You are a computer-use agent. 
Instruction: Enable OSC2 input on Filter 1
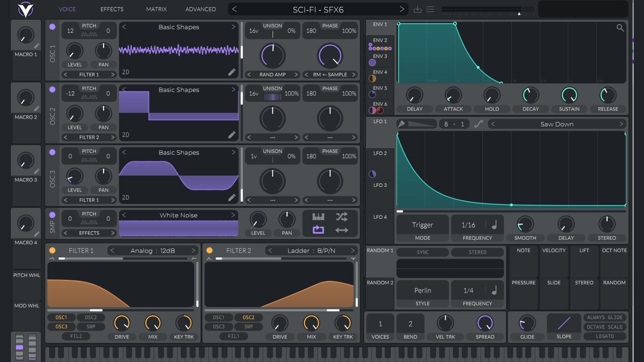[x=91, y=317]
